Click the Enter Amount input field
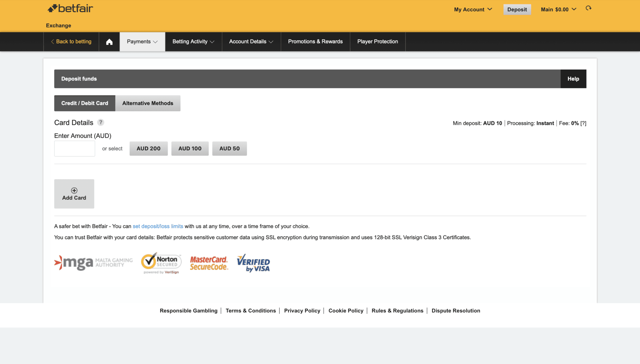 (x=75, y=149)
